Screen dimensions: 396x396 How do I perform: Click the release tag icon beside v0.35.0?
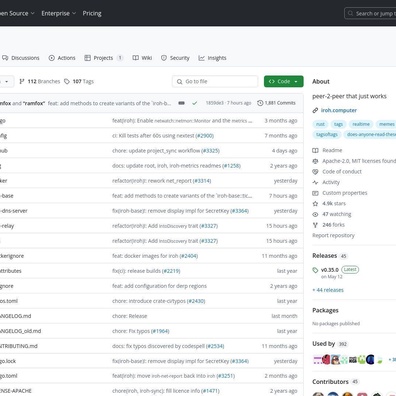click(x=315, y=270)
